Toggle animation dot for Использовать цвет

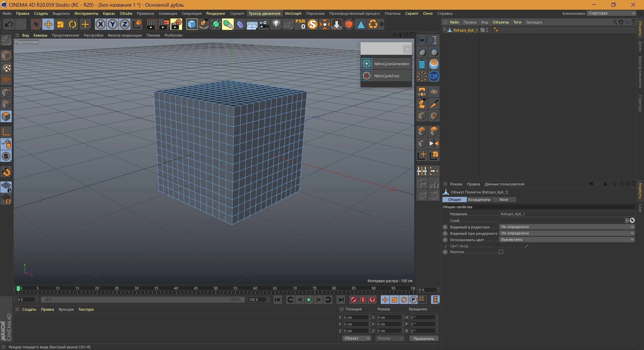(x=445, y=240)
